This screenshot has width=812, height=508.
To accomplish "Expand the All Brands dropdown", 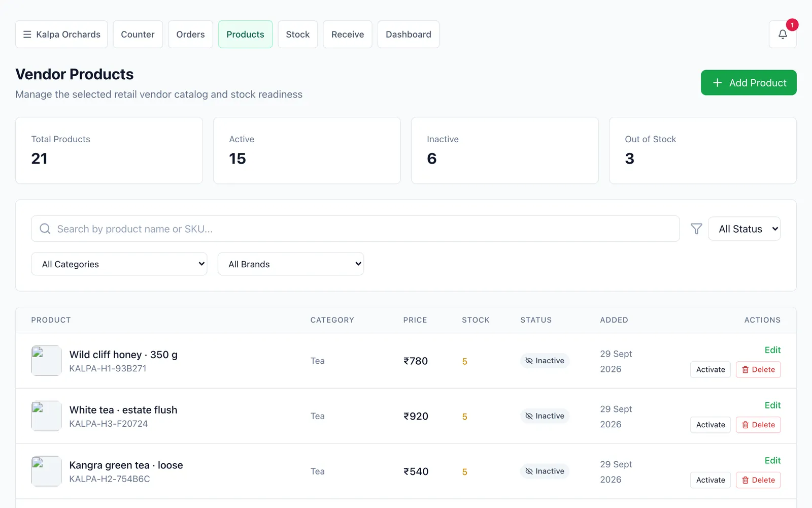I will tap(291, 264).
